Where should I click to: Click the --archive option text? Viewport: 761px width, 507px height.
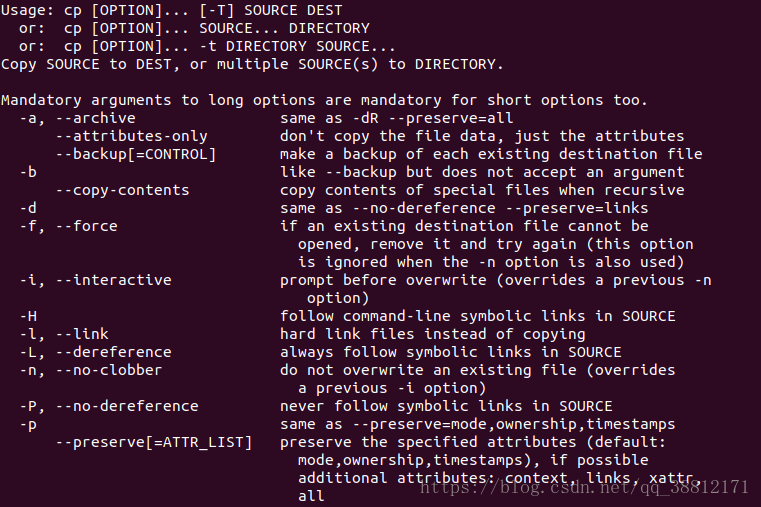96,118
